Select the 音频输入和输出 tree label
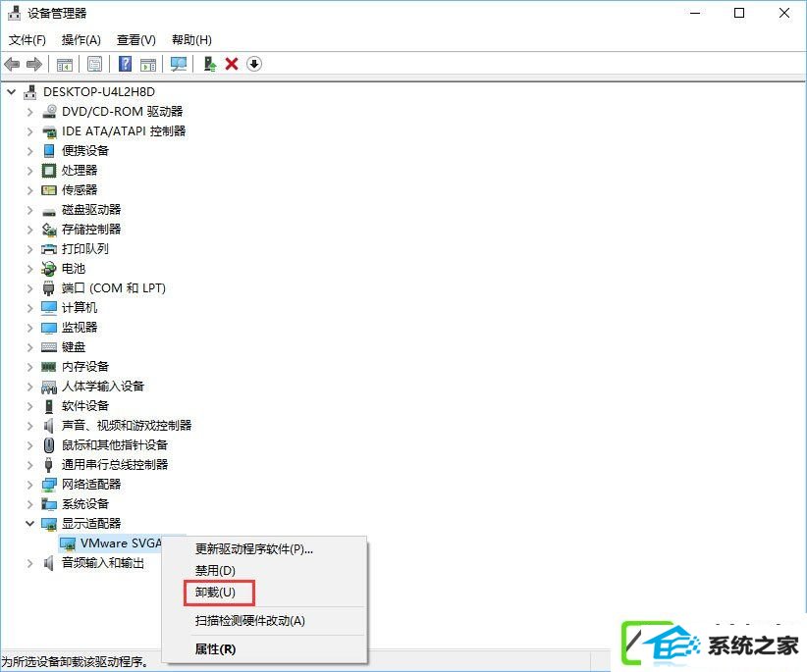 coord(103,563)
